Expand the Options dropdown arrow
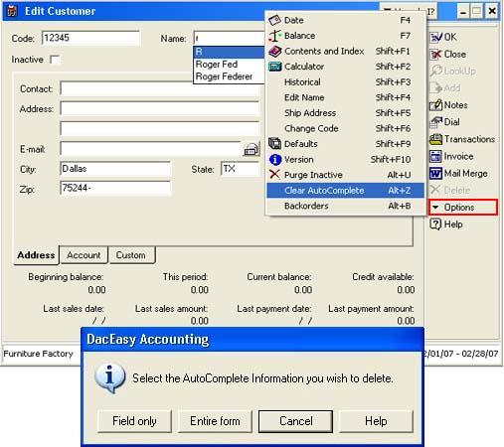 [435, 208]
